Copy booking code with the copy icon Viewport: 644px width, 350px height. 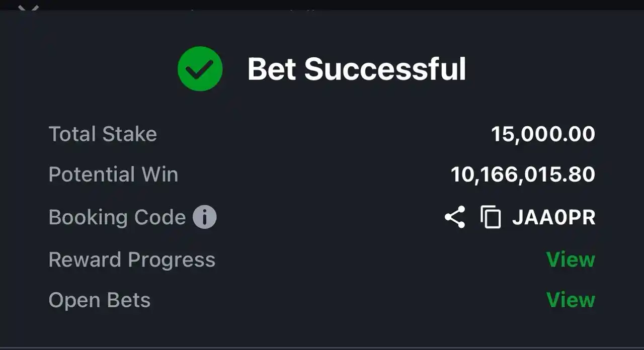pyautogui.click(x=491, y=217)
